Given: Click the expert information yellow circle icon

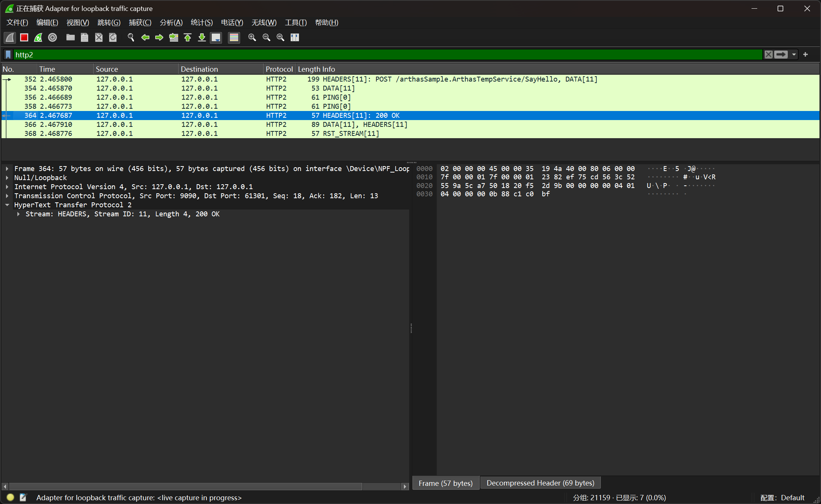Looking at the screenshot, I should click(11, 498).
